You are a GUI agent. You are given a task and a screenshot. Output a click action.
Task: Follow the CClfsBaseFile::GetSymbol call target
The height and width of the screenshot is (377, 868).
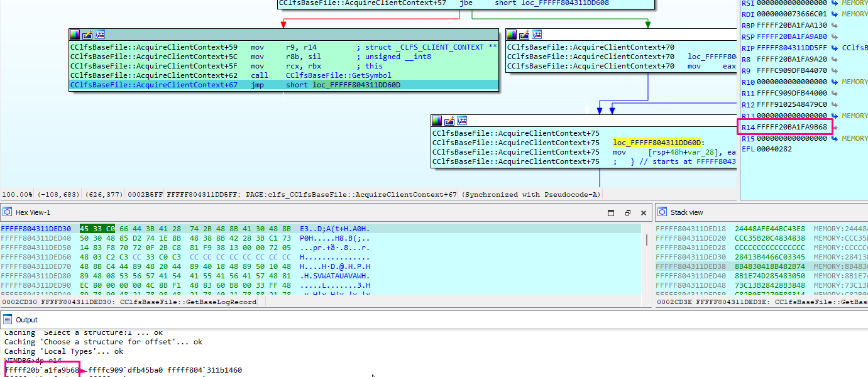338,75
